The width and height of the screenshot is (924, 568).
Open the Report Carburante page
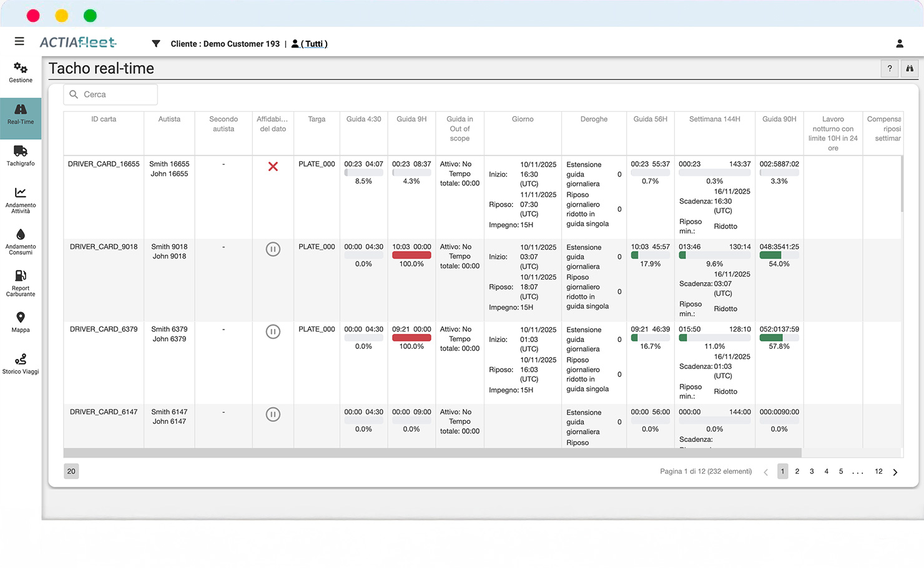(21, 282)
